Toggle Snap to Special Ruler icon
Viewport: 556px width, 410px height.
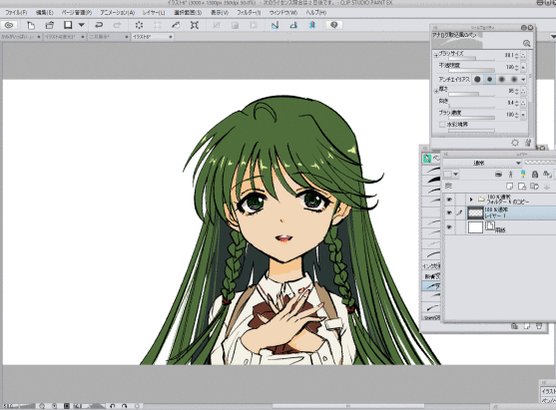[x=294, y=25]
